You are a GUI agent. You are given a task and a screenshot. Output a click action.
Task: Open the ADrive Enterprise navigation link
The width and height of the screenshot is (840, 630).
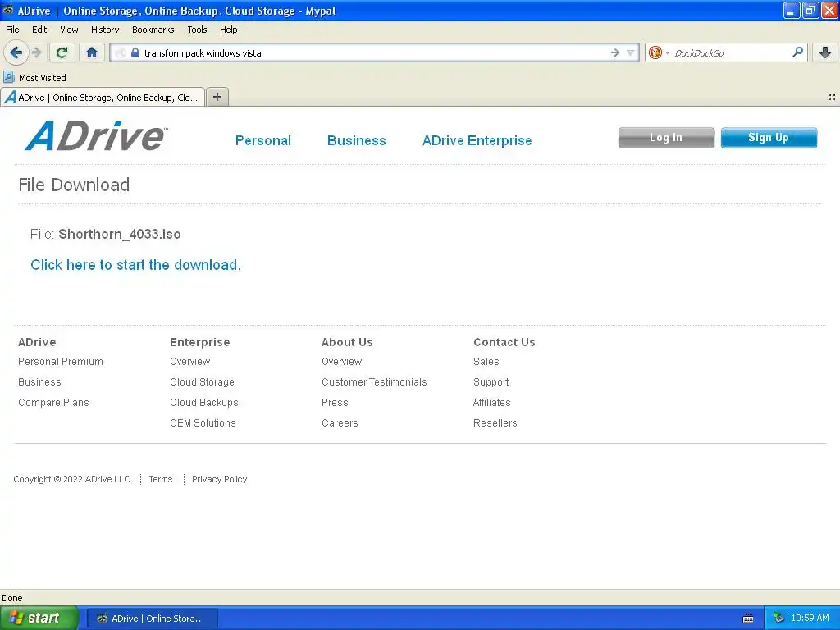477,140
